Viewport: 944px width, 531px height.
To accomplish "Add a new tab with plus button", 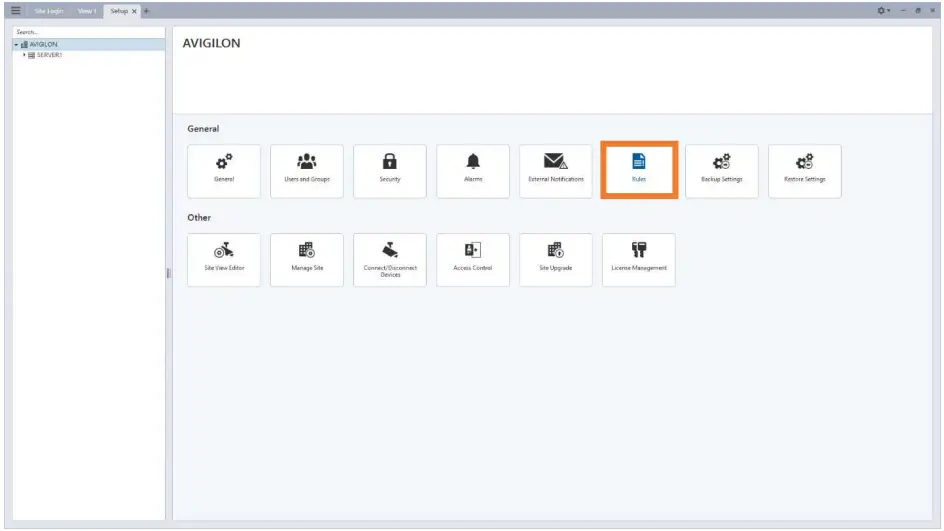I will (146, 11).
